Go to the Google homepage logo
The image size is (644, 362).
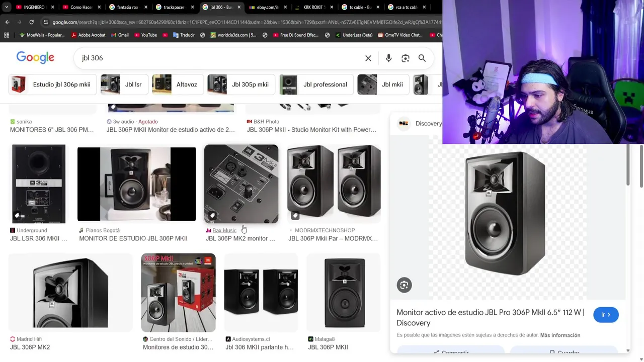(x=35, y=58)
